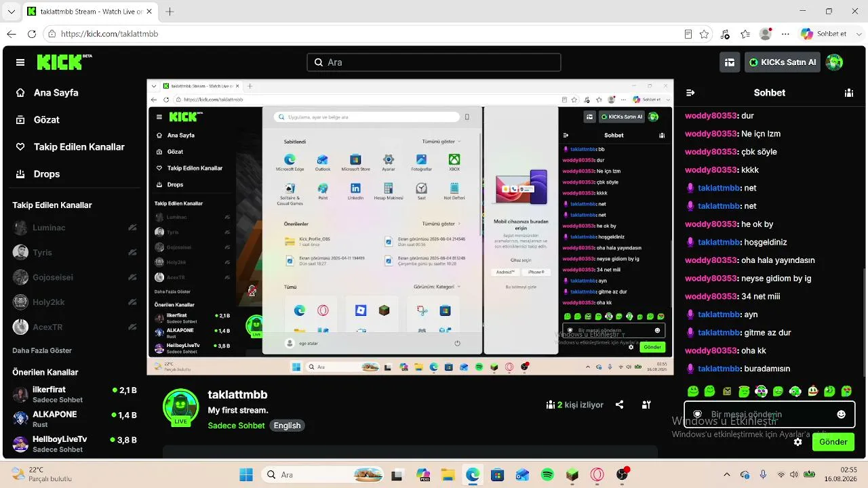Open recommended channel HellboyLiveTv

point(75,444)
